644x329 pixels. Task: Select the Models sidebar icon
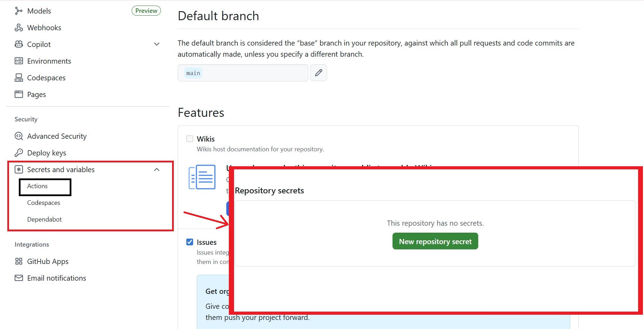coord(18,11)
